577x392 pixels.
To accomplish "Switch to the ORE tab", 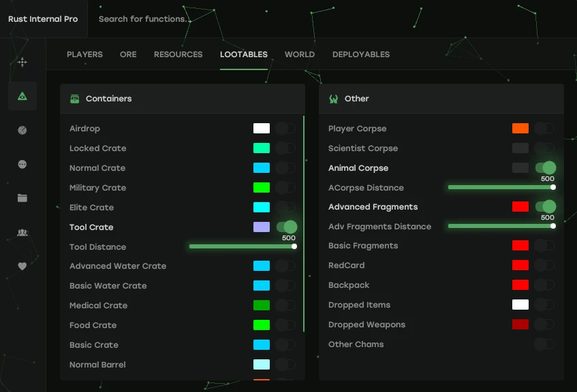I will point(128,54).
